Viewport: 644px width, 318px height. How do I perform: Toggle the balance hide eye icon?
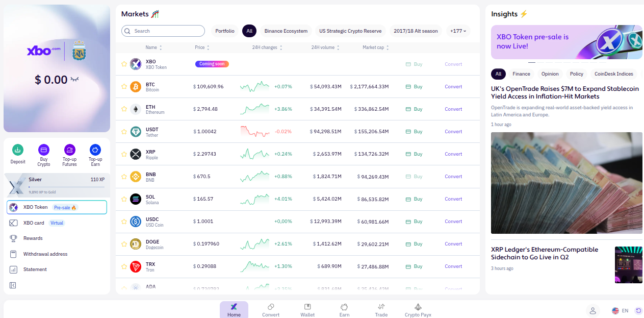tap(75, 80)
